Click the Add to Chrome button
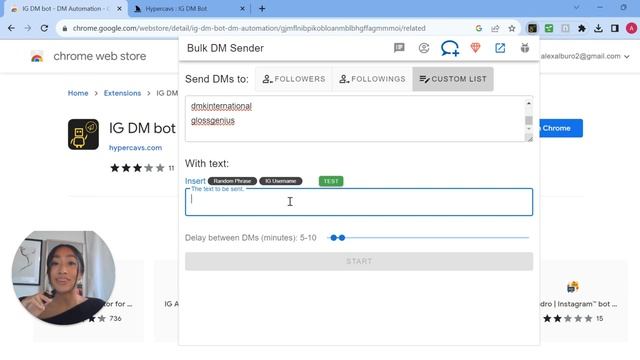The width and height of the screenshot is (640, 360). [561, 128]
